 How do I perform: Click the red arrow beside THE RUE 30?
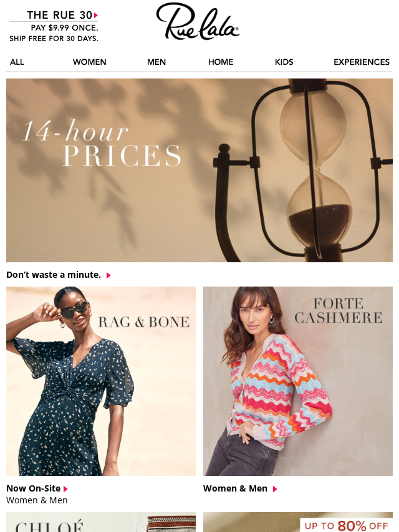coord(96,16)
